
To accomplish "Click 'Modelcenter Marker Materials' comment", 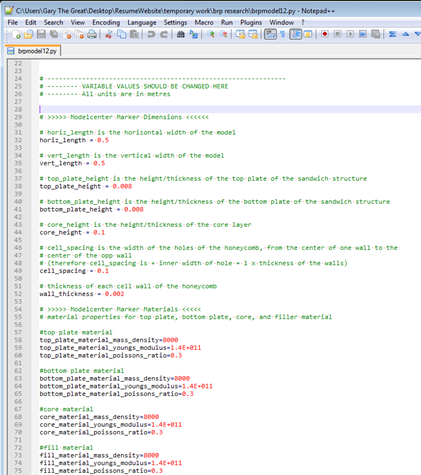I will tap(124, 309).
